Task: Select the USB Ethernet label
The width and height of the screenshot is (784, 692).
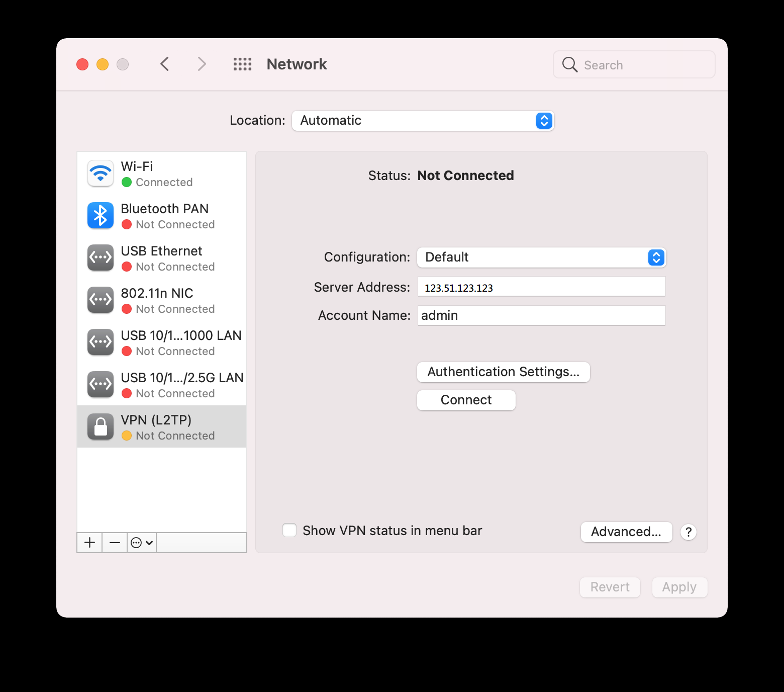Action: tap(162, 251)
